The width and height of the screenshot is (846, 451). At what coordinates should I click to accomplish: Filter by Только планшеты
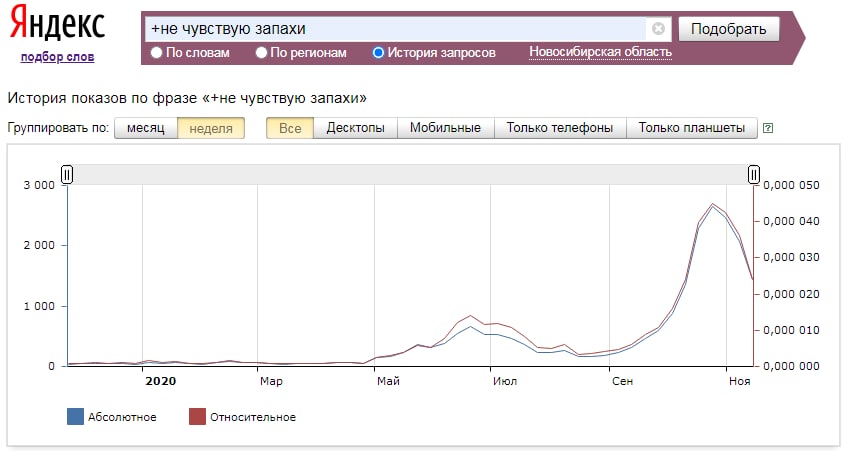pyautogui.click(x=692, y=128)
